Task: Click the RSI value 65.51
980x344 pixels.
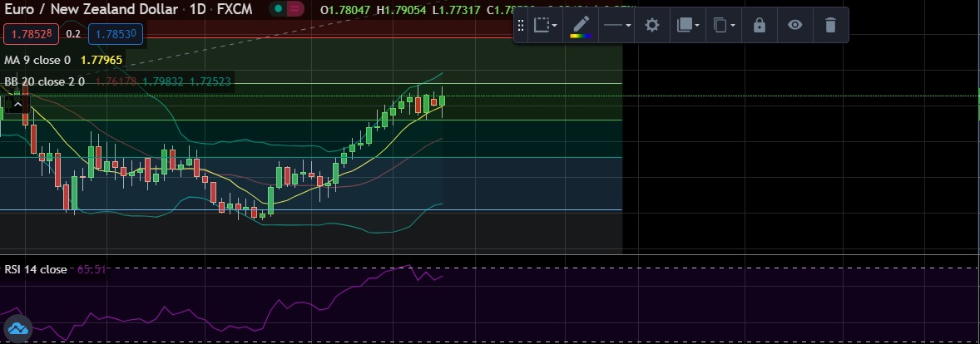Action: click(92, 270)
